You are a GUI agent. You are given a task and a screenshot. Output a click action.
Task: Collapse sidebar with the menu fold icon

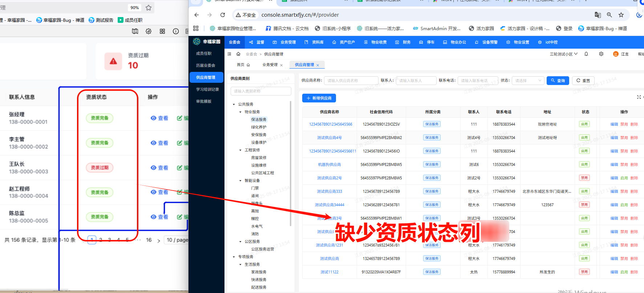(229, 54)
